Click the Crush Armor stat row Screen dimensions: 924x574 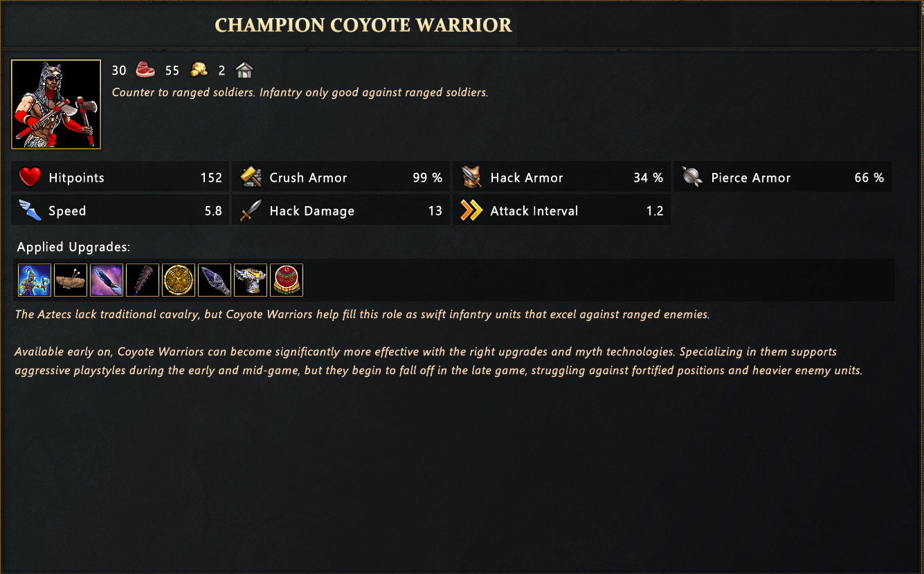coord(341,178)
